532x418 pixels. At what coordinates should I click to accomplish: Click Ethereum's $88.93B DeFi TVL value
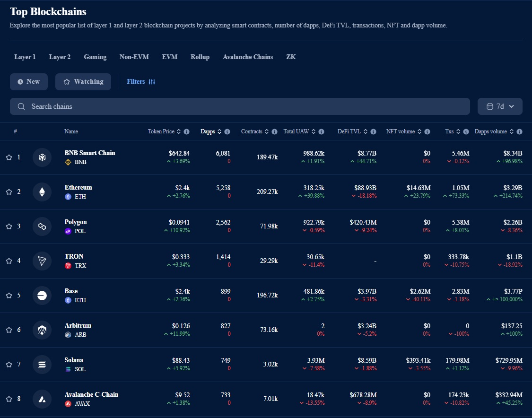(x=366, y=188)
